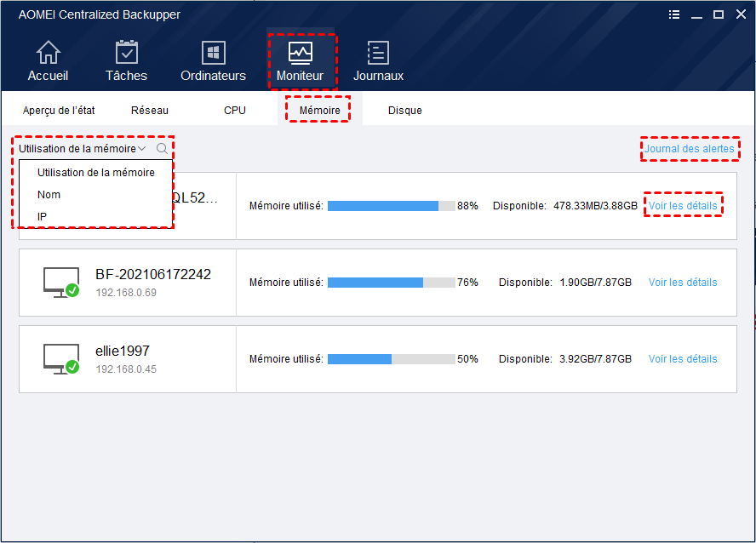Viewport: 756px width, 543px height.
Task: Click the partially hidden QL52... computer name
Action: (x=196, y=198)
